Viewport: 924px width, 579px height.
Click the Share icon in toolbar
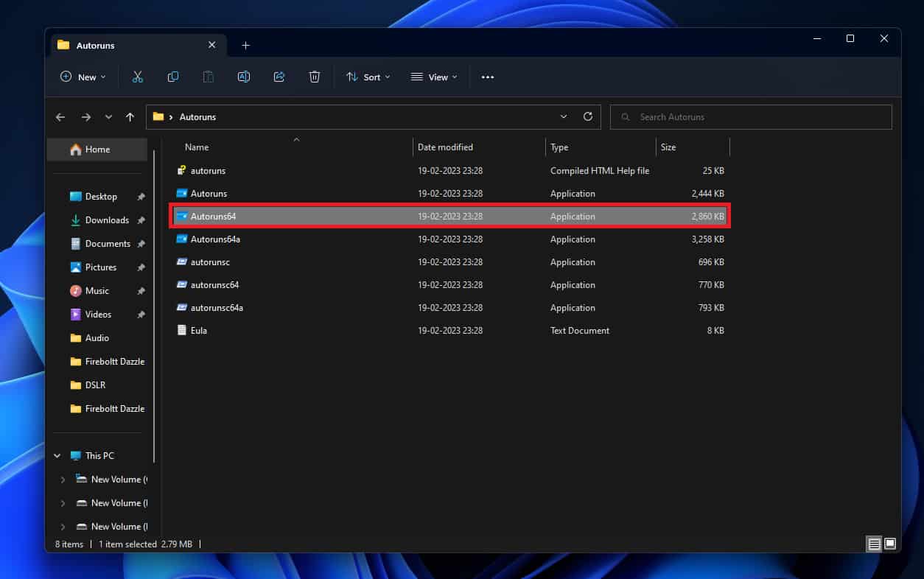pyautogui.click(x=279, y=77)
